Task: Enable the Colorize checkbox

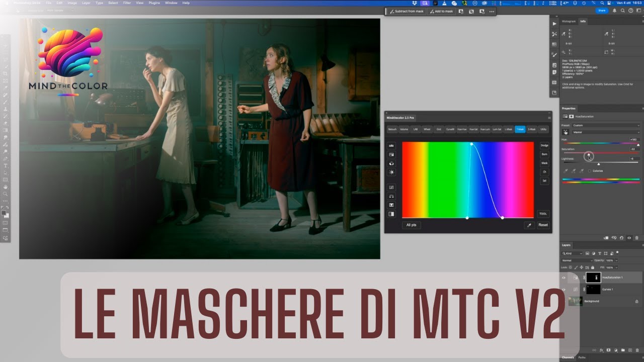Action: pyautogui.click(x=589, y=171)
